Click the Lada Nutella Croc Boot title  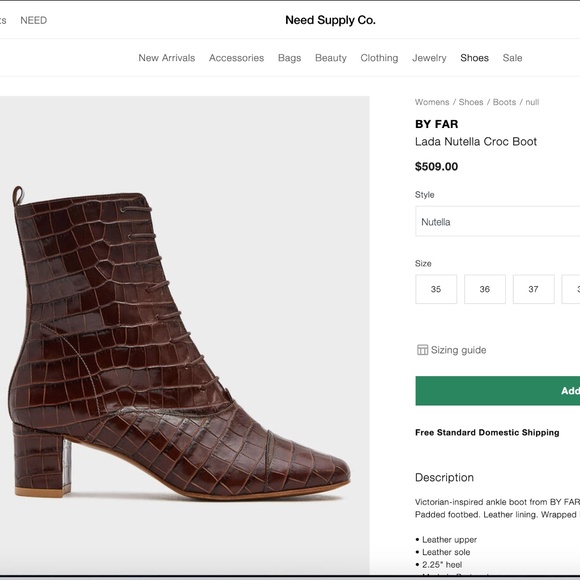[476, 142]
